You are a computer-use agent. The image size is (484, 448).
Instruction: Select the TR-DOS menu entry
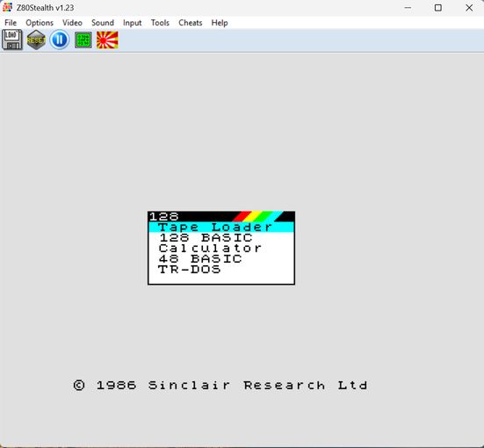click(221, 269)
